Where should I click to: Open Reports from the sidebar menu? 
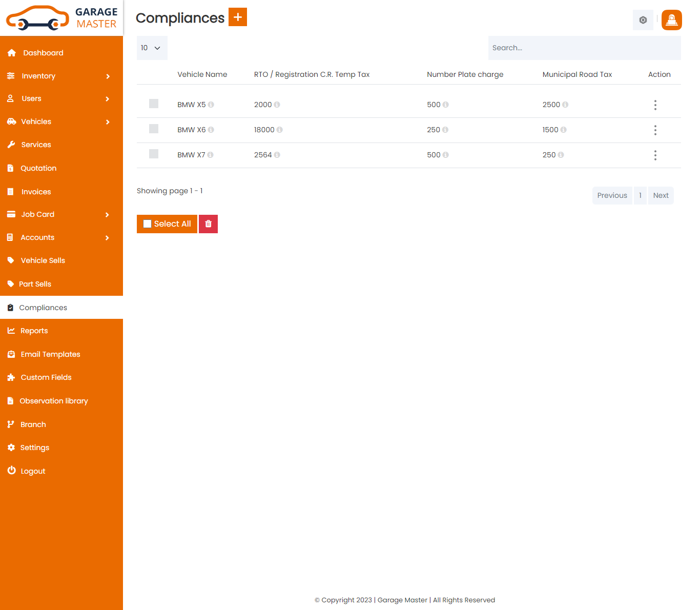[x=34, y=331]
